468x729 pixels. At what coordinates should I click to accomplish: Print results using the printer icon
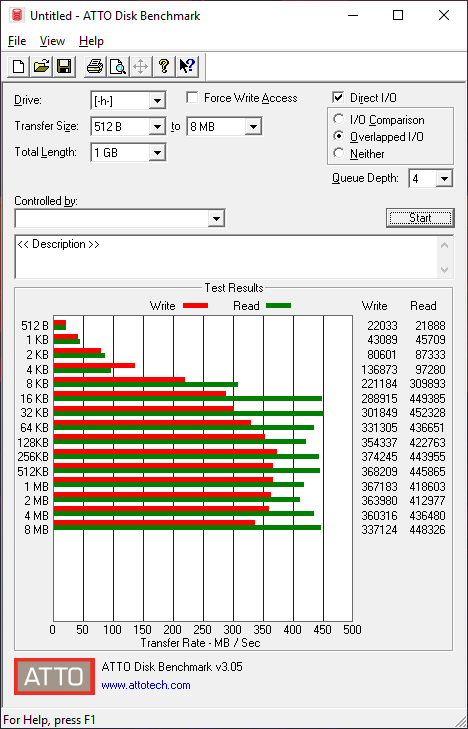coord(95,66)
